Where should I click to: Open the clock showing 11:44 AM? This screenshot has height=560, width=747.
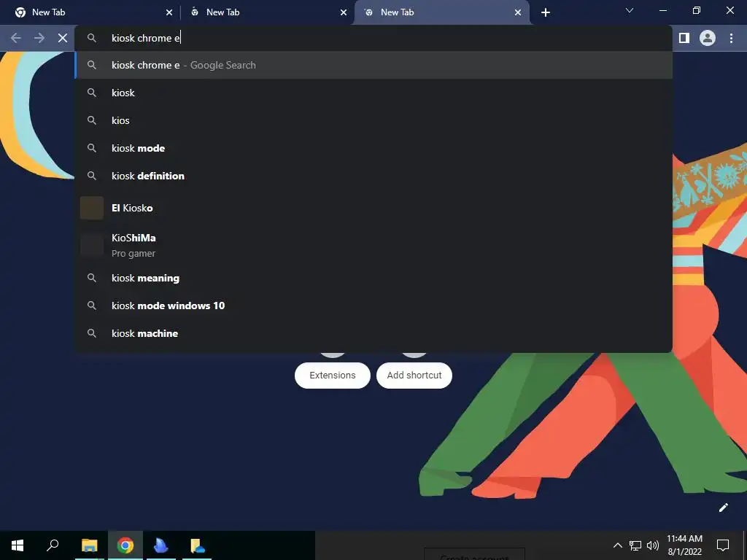coord(684,545)
